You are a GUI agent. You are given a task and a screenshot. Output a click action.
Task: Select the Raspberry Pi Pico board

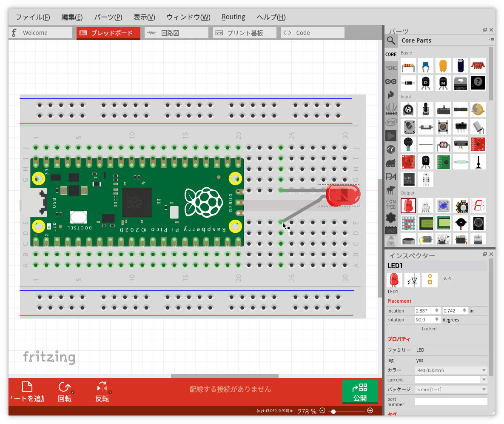click(x=137, y=201)
